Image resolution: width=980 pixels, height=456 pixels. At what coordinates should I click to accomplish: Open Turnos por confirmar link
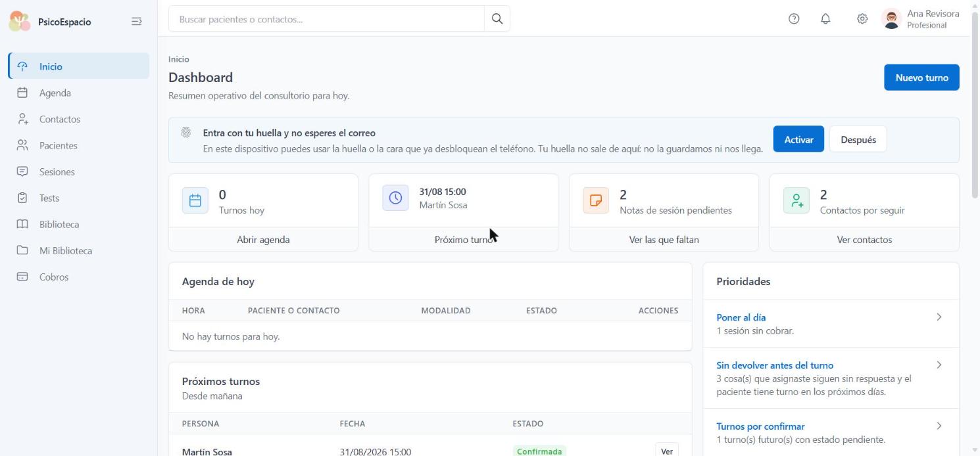click(760, 426)
